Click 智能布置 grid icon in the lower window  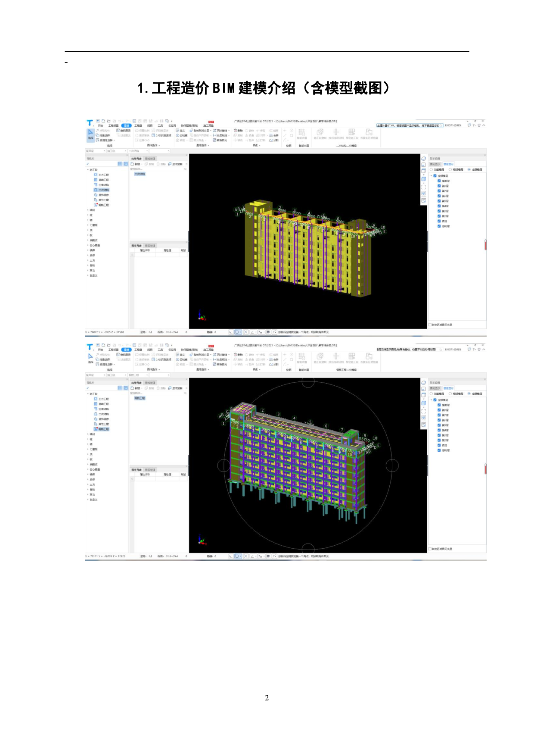tap(302, 356)
